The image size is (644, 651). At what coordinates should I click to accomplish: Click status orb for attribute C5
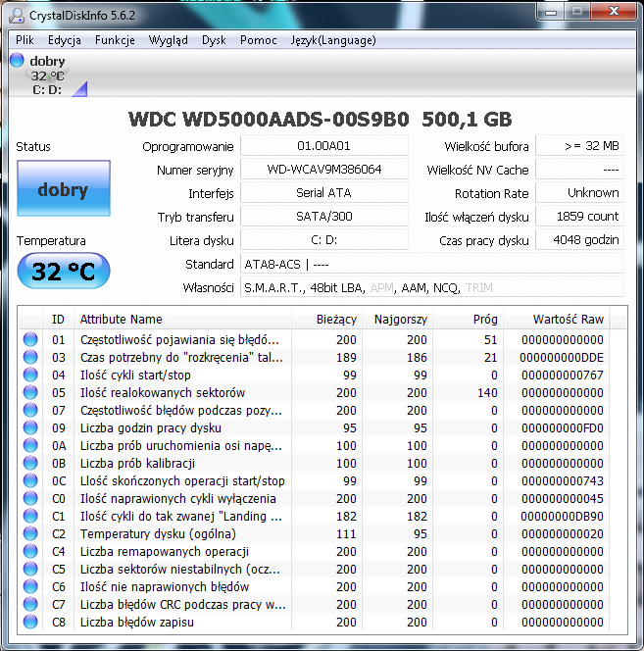30,569
